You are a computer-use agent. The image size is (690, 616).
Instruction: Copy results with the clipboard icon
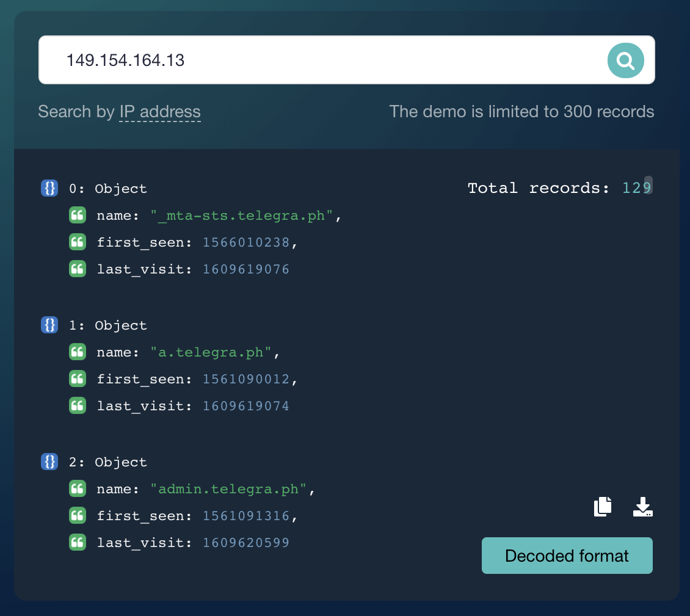click(603, 507)
